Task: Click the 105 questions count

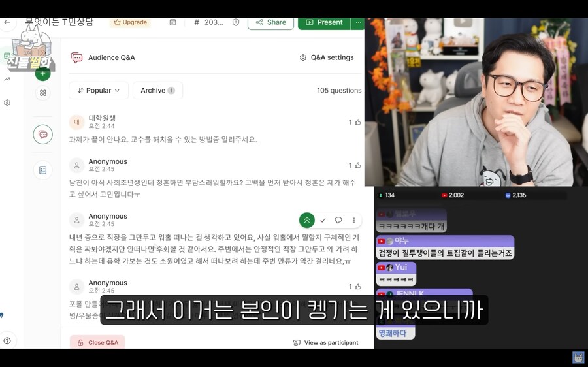Action: [x=339, y=90]
